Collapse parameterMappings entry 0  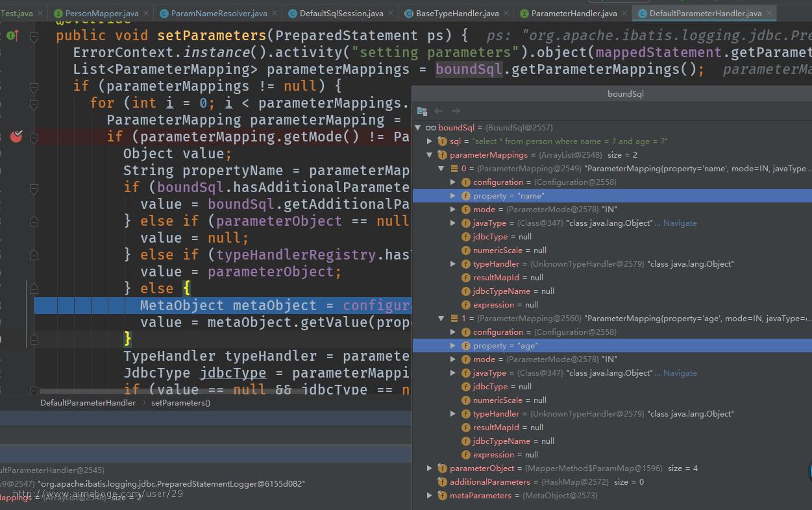[441, 169]
